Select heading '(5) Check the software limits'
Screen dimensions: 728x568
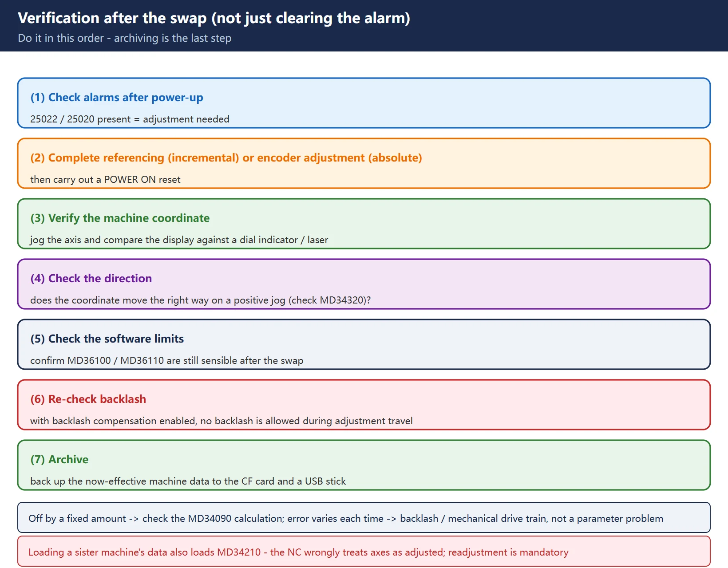coord(107,339)
